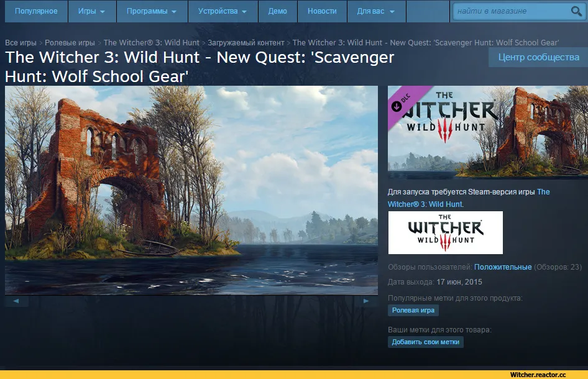Expand the Устройства dropdown menu
Image resolution: width=588 pixels, height=379 pixels.
[x=223, y=11]
